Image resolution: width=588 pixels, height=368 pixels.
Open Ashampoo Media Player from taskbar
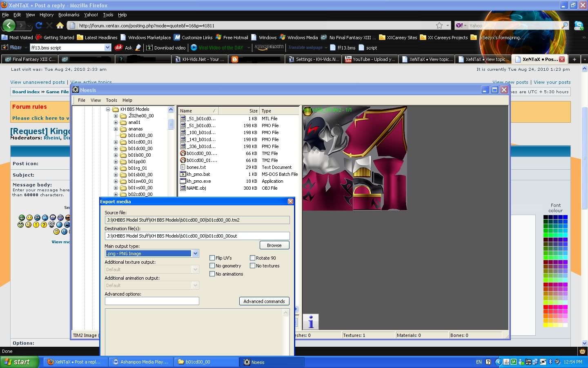pos(140,362)
